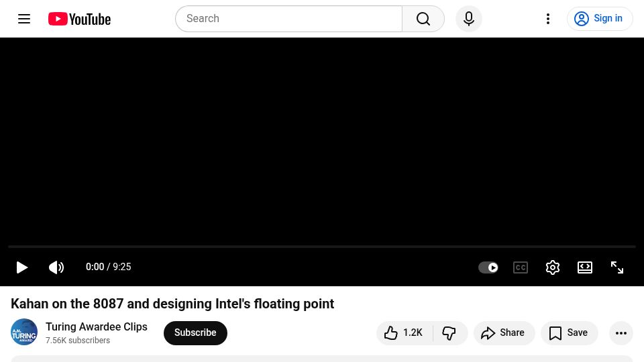The height and width of the screenshot is (362, 644).
Task: Dislike the video
Action: click(x=449, y=333)
